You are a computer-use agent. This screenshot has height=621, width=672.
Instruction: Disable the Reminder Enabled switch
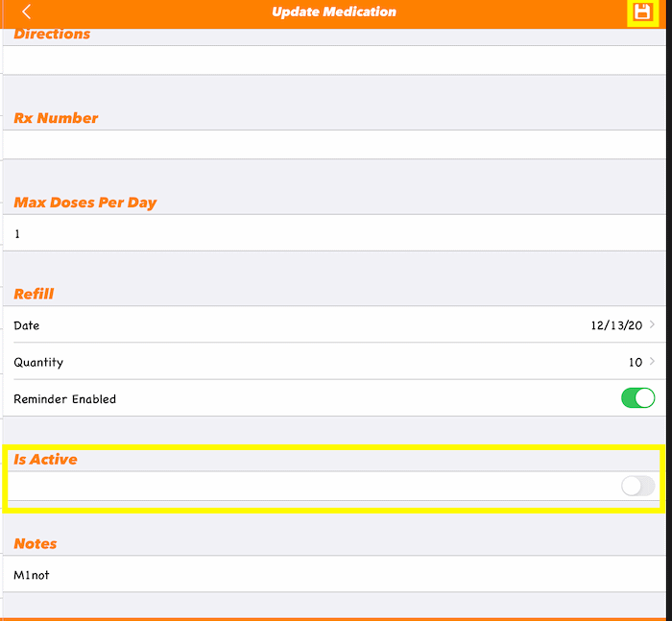pos(637,398)
